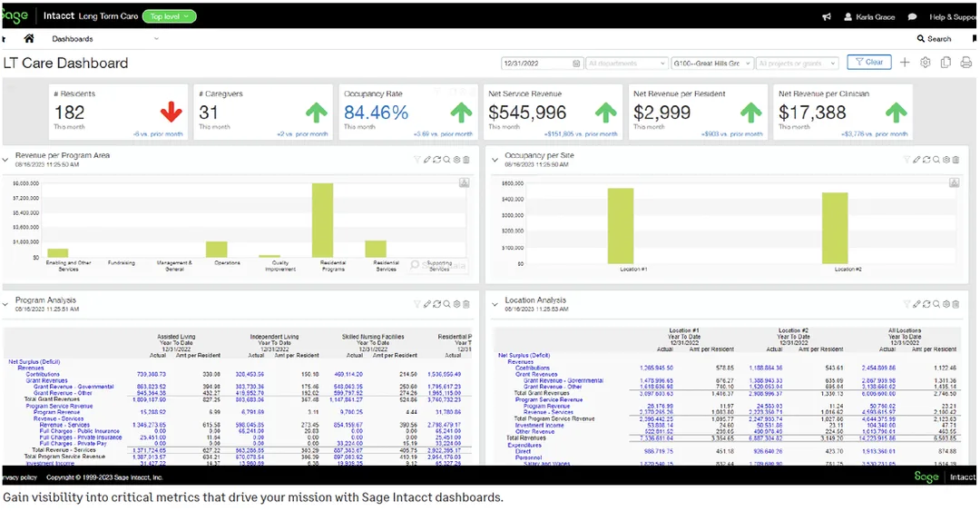Copy the dashboard using the duplicate icon
The height and width of the screenshot is (511, 980).
pyautogui.click(x=946, y=63)
